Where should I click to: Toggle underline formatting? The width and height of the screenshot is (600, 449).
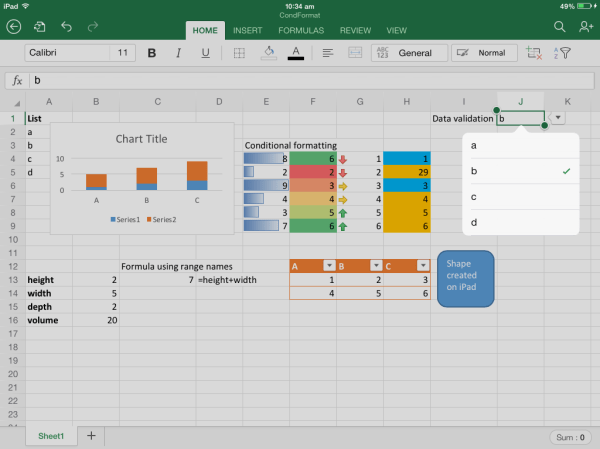point(205,53)
